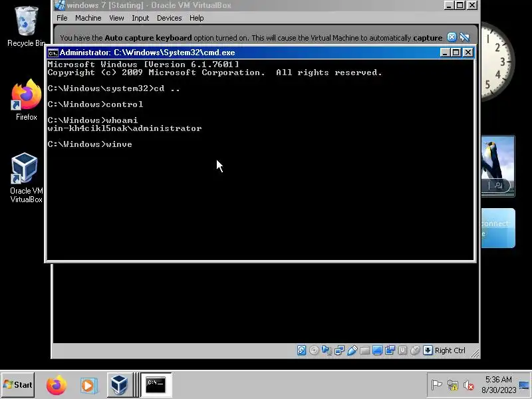The image size is (532, 399).
Task: Maximize the cmd.exe window
Action: pos(456,53)
